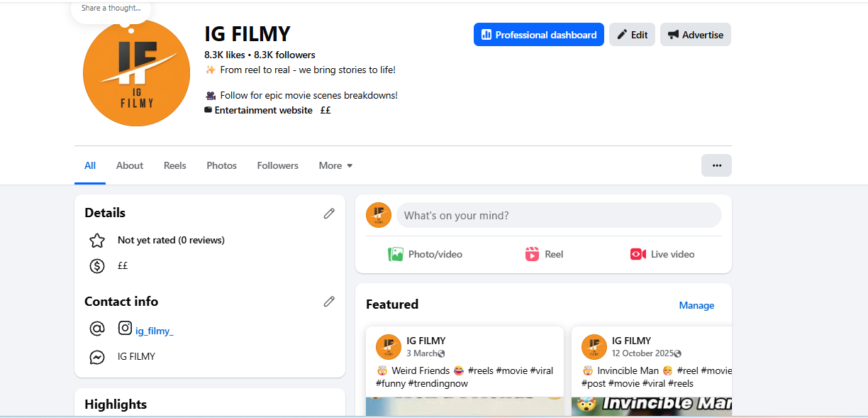Click the 8.3K likes count
Image resolution: width=868 pixels, height=418 pixels.
point(225,55)
